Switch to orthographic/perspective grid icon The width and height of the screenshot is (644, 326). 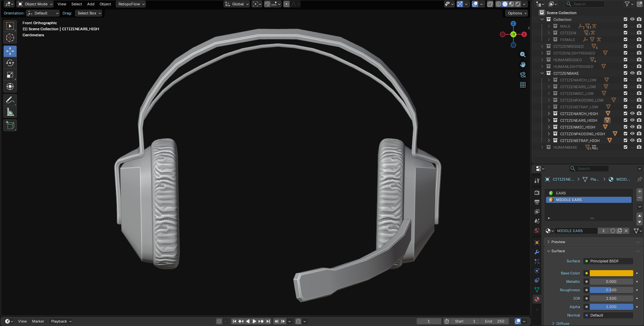522,85
